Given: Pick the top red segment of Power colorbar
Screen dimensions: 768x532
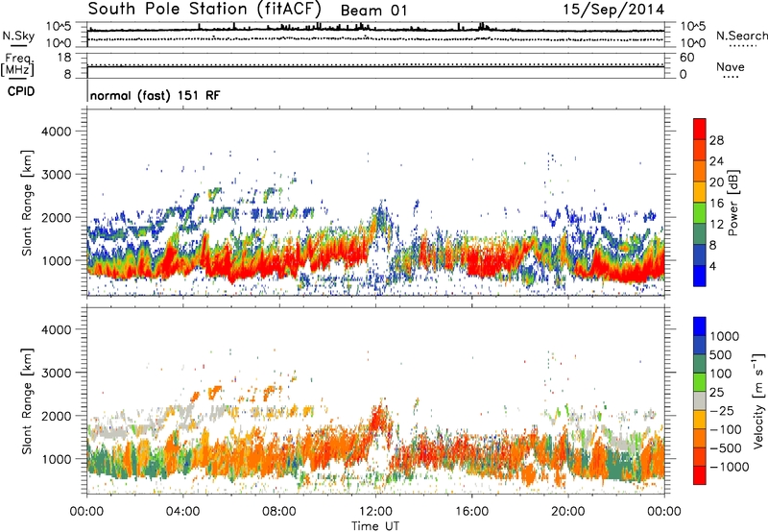Looking at the screenshot, I should [x=700, y=129].
